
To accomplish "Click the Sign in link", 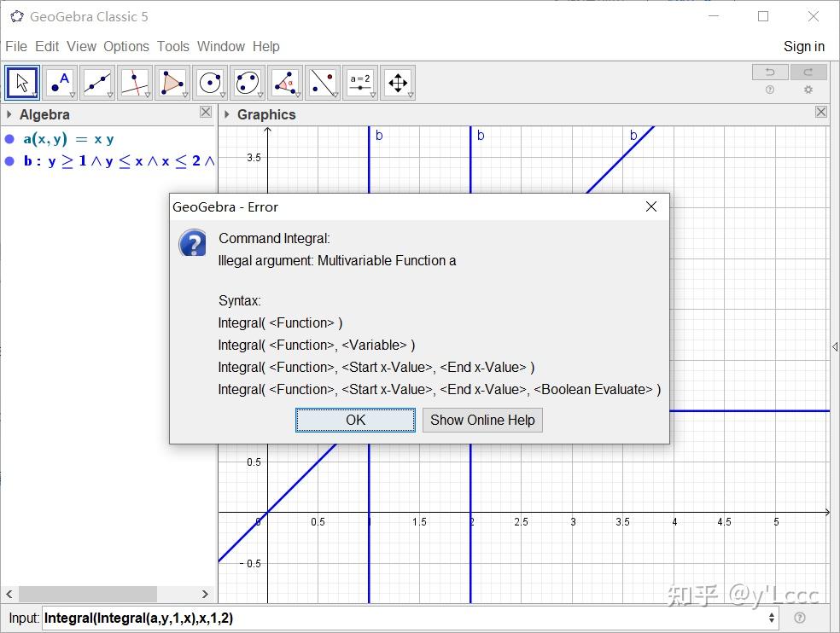I will 804,47.
